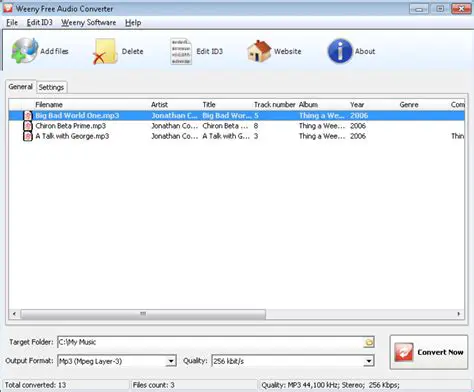Screen dimensions: 474x392
Task: Click the year 2006 in Chiron Beta Prime row
Action: [358, 126]
